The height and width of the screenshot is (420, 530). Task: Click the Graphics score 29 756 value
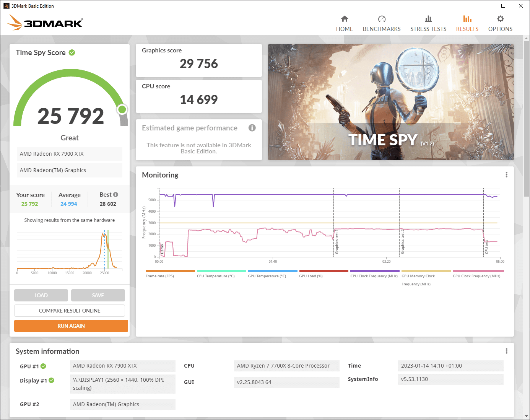point(199,63)
